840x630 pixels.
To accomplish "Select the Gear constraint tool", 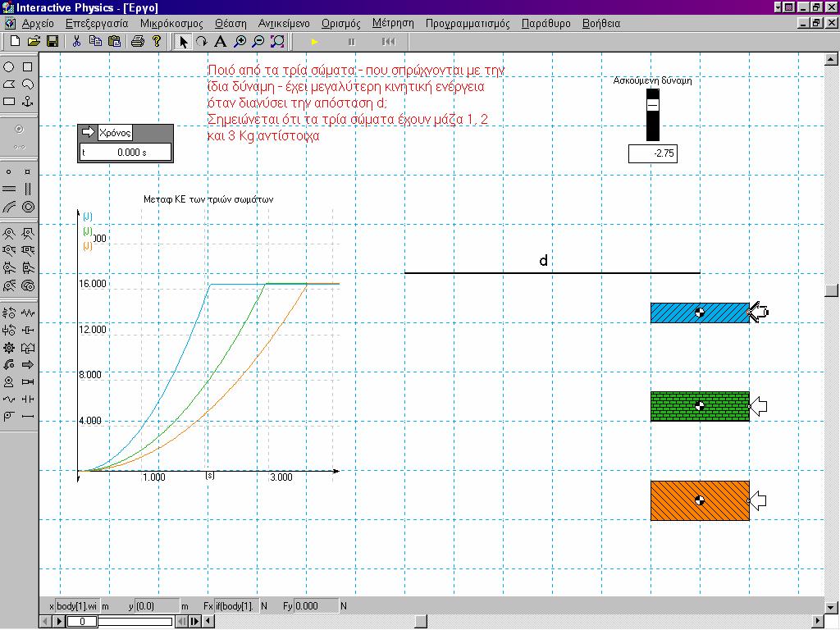I will click(9, 348).
